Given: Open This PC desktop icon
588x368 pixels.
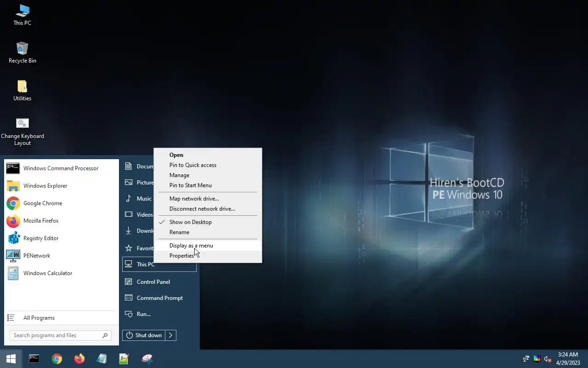Looking at the screenshot, I should click(x=22, y=15).
